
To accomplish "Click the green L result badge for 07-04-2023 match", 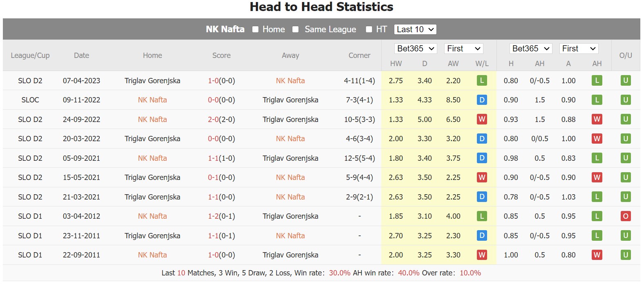I will [x=482, y=81].
